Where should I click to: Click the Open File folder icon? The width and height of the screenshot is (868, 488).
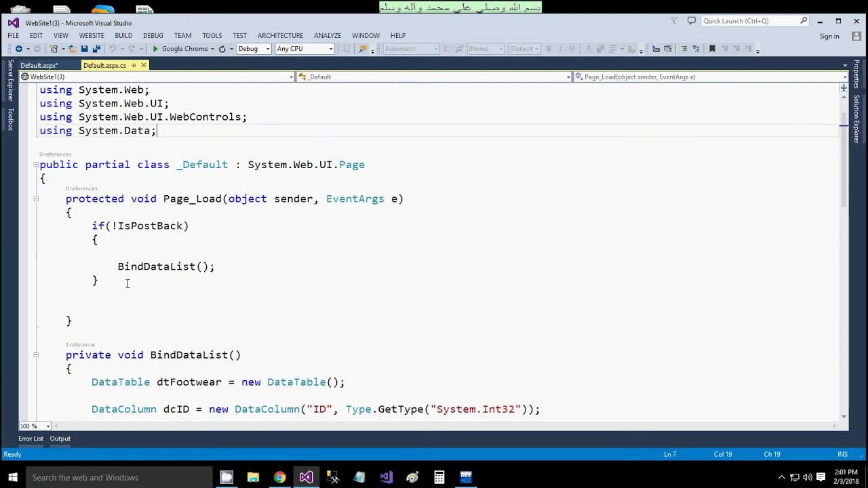pyautogui.click(x=72, y=49)
